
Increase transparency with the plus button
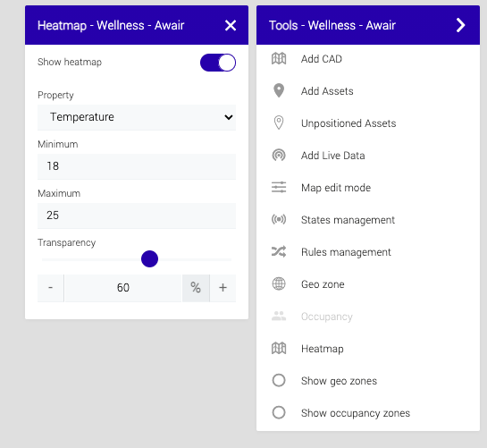[223, 288]
